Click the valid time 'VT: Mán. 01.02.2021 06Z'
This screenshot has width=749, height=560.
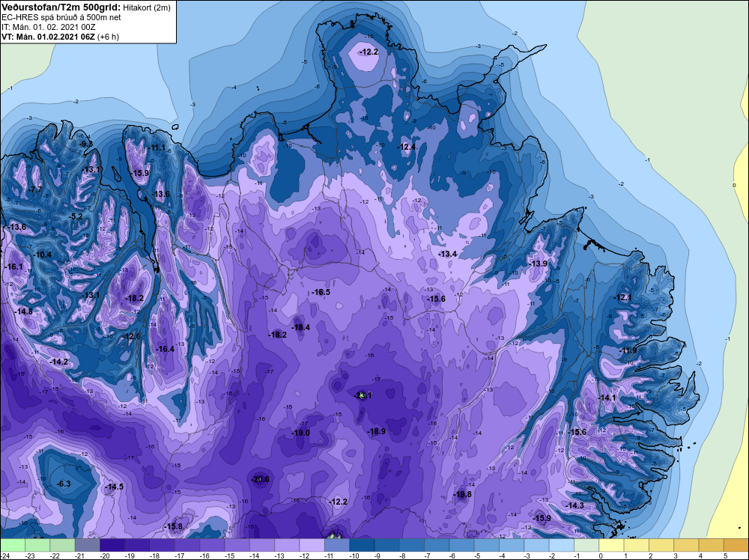[48, 37]
